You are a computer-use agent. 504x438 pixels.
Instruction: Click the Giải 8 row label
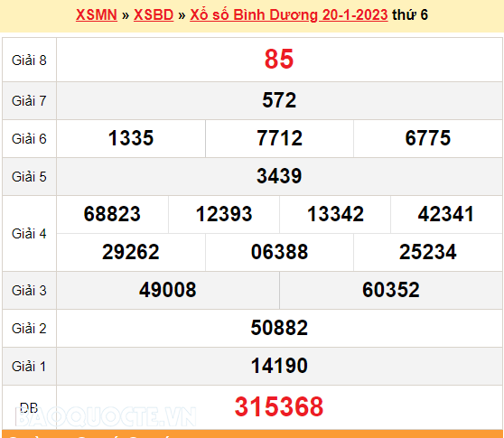(29, 61)
